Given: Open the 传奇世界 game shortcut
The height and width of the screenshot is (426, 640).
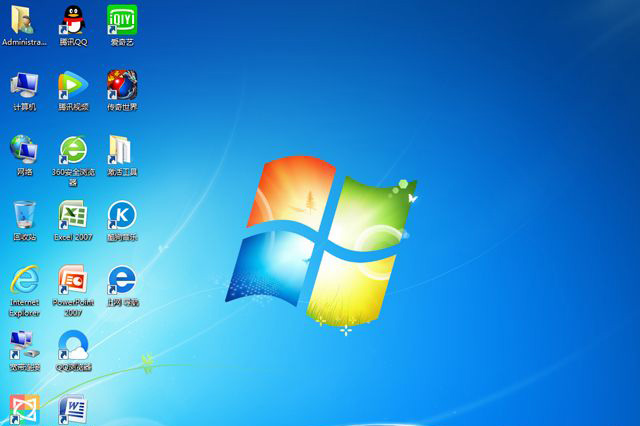Looking at the screenshot, I should [122, 85].
